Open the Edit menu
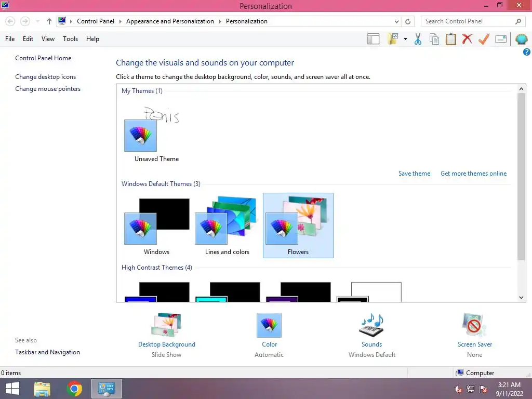Viewport: 532px width, 399px height. click(x=28, y=39)
